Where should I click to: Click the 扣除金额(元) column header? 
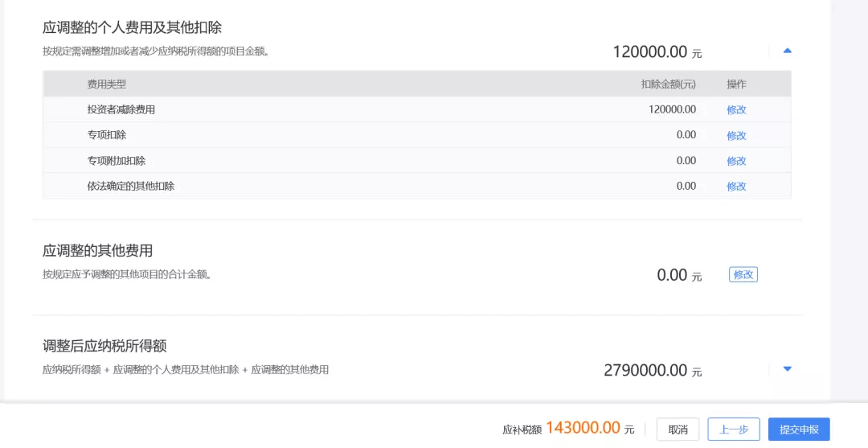(x=668, y=84)
